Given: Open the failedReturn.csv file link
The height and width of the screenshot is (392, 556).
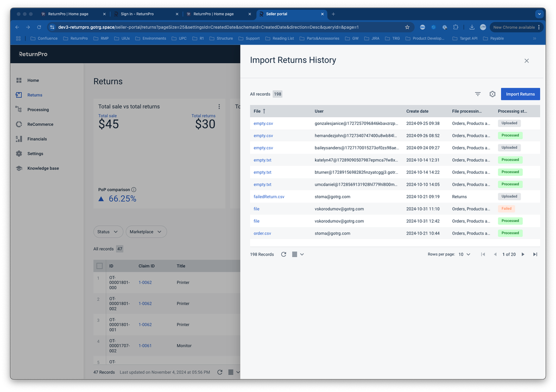Looking at the screenshot, I should [269, 197].
